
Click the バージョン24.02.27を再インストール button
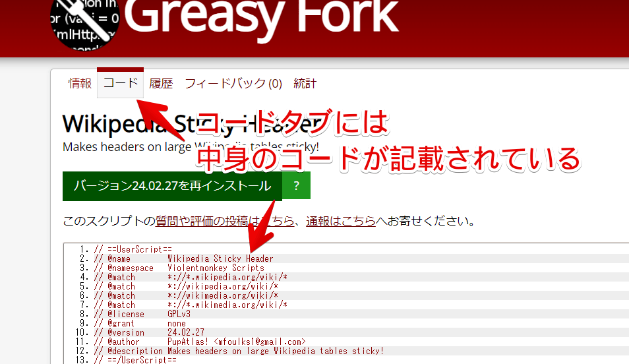click(x=173, y=186)
